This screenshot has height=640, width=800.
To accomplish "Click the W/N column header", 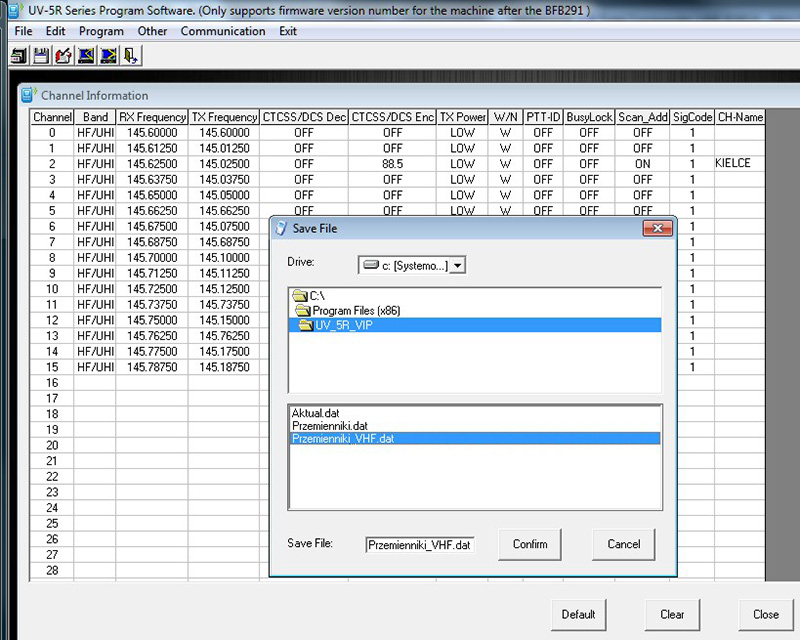I will click(x=505, y=117).
